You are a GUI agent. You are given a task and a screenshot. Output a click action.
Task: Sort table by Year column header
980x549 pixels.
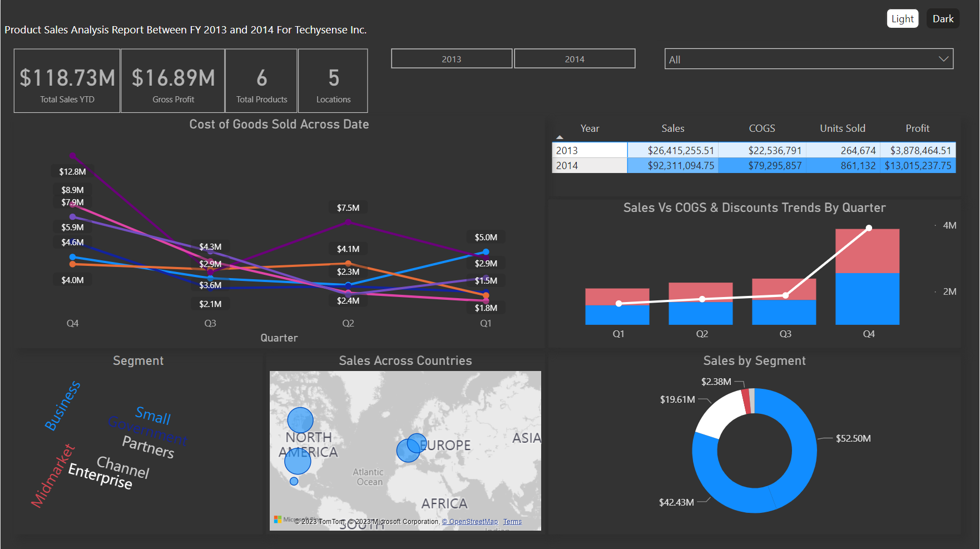(x=590, y=128)
